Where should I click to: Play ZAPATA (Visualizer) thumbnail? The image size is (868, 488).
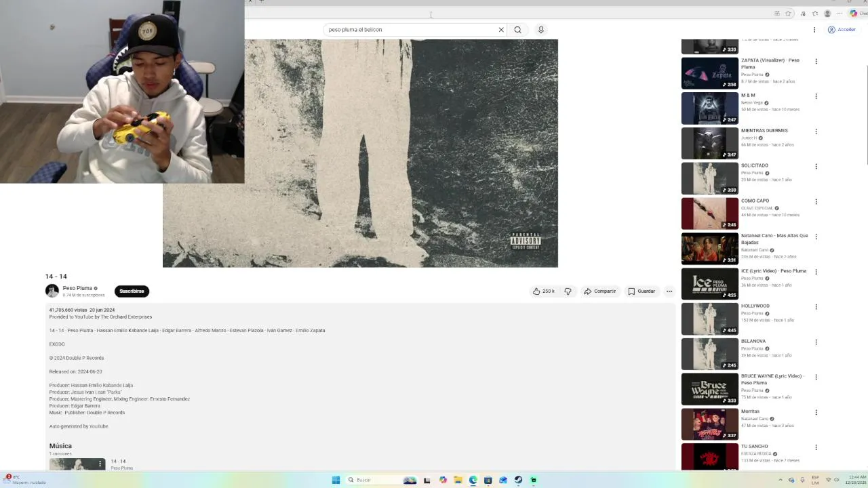pyautogui.click(x=709, y=73)
